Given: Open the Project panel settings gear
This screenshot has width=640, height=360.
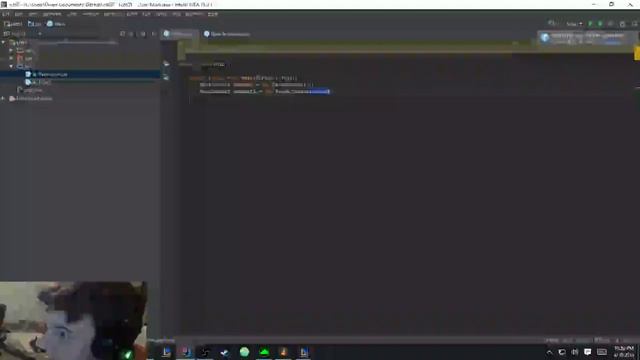Looking at the screenshot, I should [x=143, y=34].
